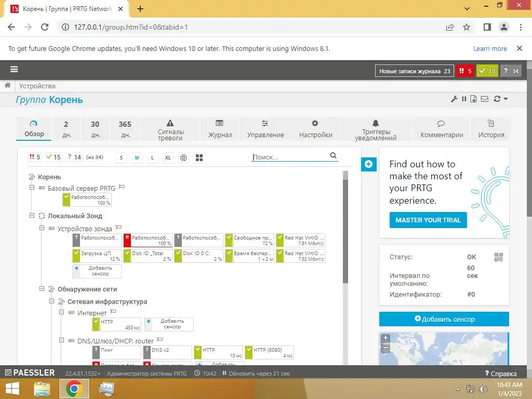Click the flag icon next to DNS/Шлюз/DHCP: router

(160, 339)
